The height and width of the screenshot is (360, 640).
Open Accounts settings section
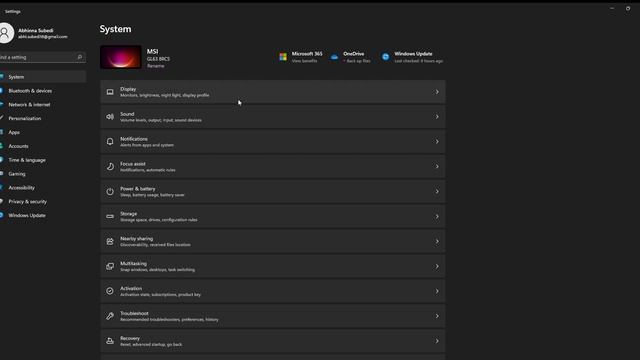pos(43,146)
